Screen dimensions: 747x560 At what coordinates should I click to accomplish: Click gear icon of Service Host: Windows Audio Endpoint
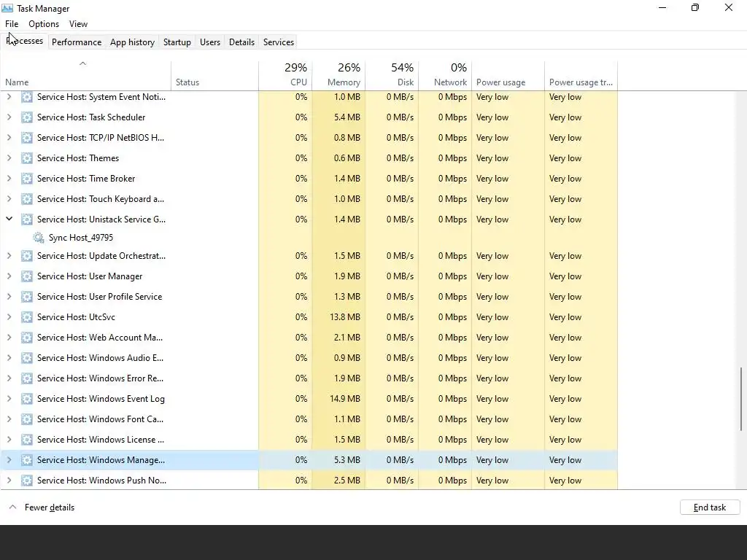27,358
